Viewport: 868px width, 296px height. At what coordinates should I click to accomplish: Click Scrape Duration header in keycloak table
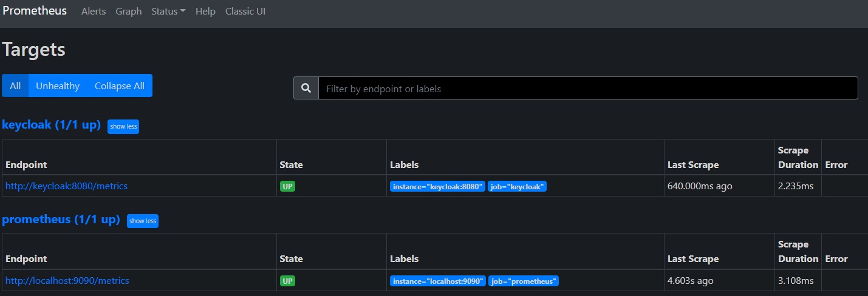(x=798, y=157)
